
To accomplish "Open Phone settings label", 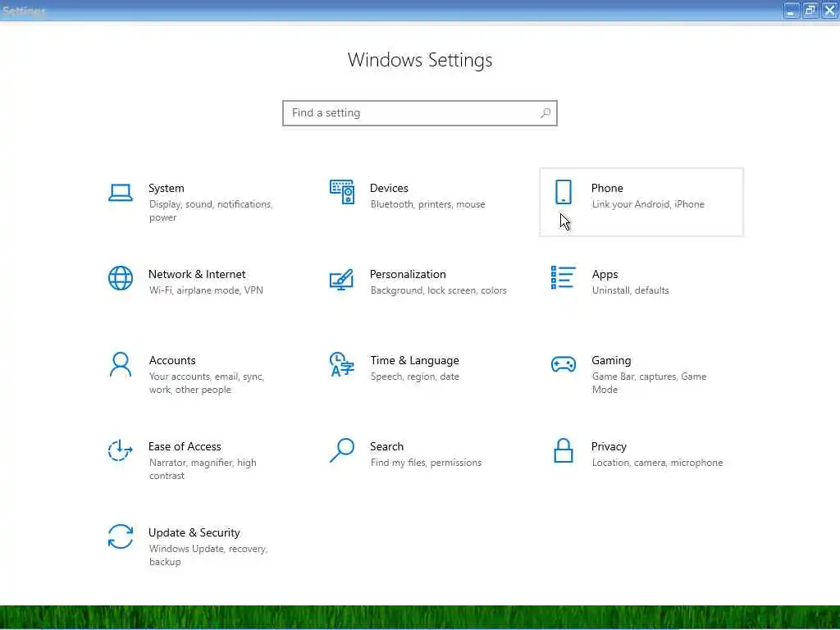I will pos(607,188).
